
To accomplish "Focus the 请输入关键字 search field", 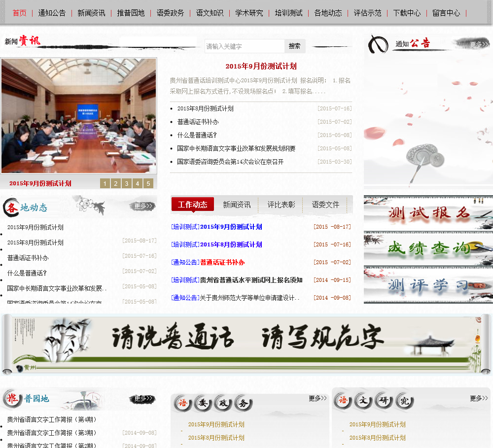I will tap(245, 46).
